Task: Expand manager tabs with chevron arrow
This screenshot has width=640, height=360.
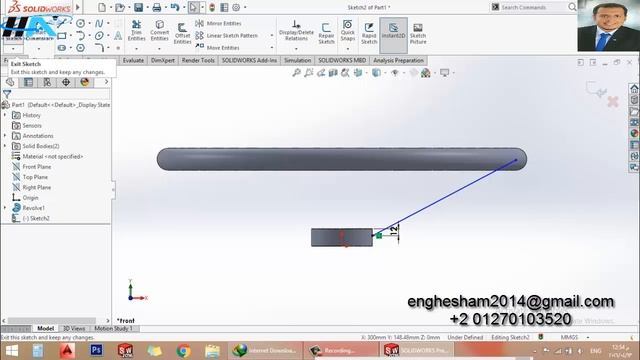Action: tap(106, 82)
